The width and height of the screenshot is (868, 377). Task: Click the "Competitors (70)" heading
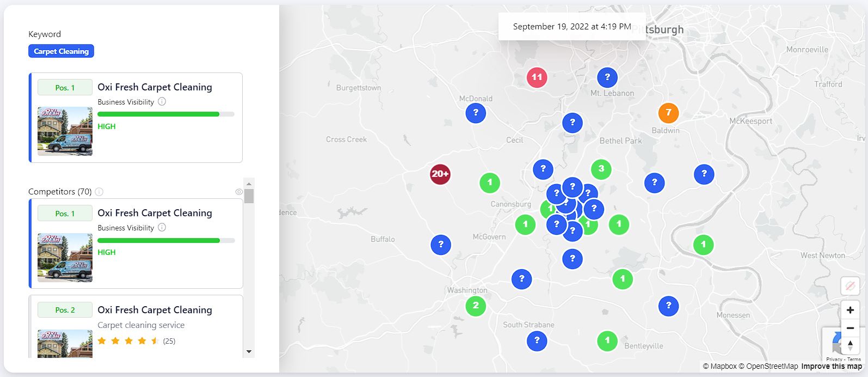60,192
